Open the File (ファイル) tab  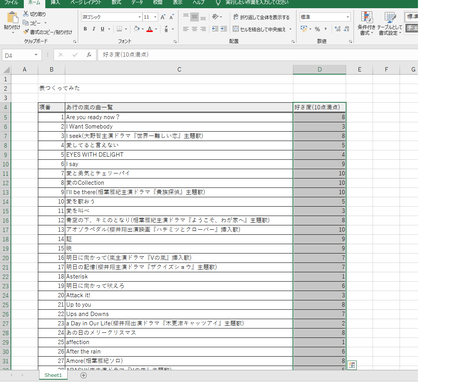click(11, 3)
